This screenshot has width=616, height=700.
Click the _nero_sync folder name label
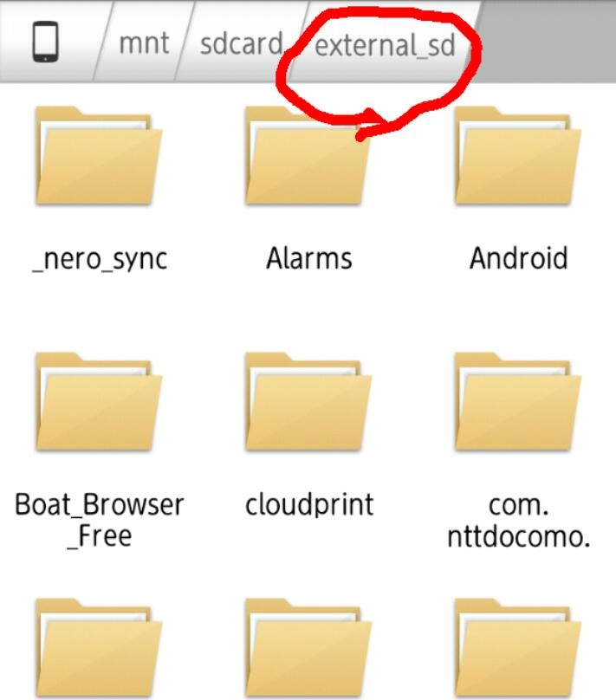tap(100, 259)
